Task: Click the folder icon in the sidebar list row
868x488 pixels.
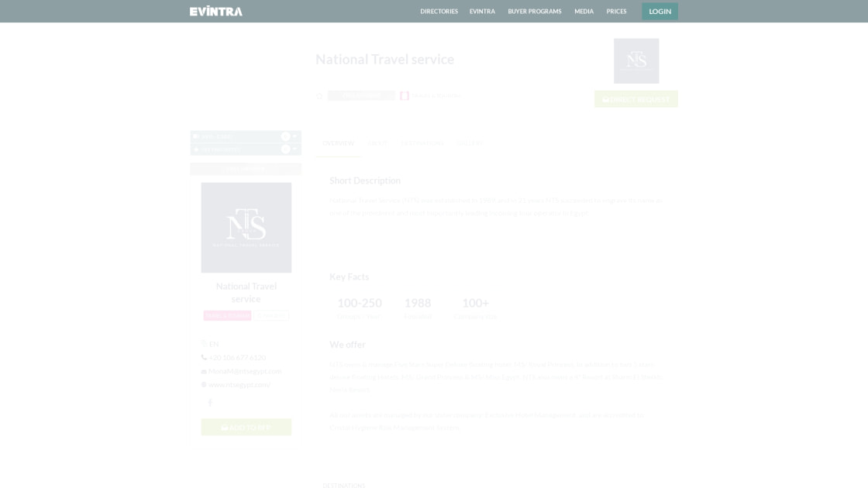Action: (x=196, y=136)
